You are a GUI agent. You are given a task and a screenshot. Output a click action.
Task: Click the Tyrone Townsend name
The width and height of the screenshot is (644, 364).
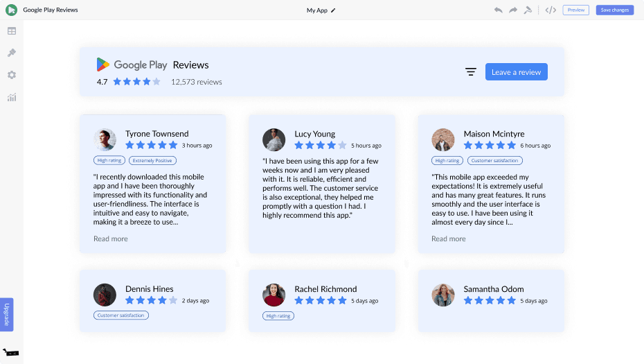coord(157,134)
